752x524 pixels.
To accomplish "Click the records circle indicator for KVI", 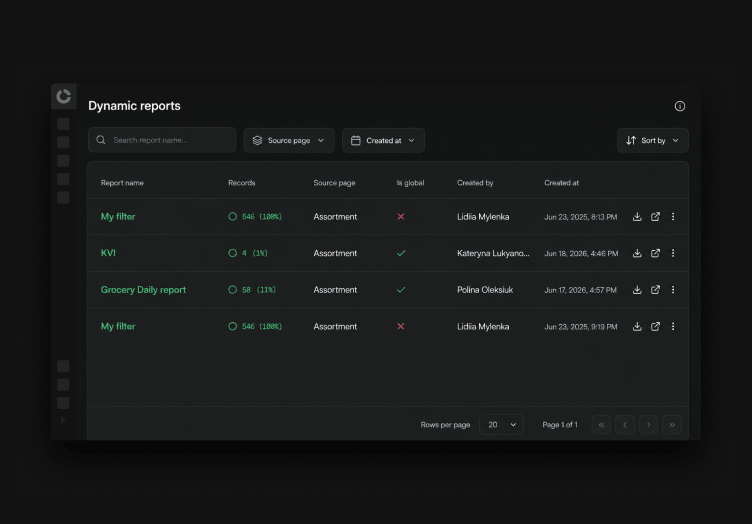I will point(233,253).
